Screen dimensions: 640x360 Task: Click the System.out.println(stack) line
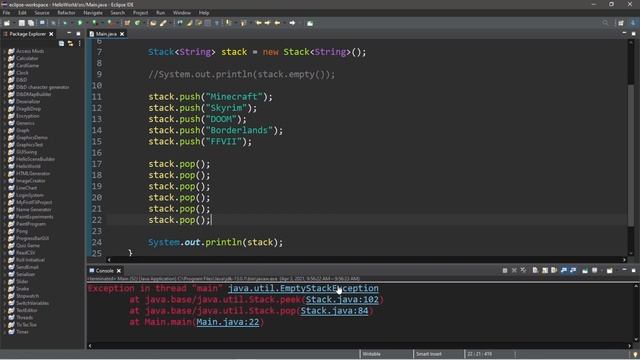216,242
